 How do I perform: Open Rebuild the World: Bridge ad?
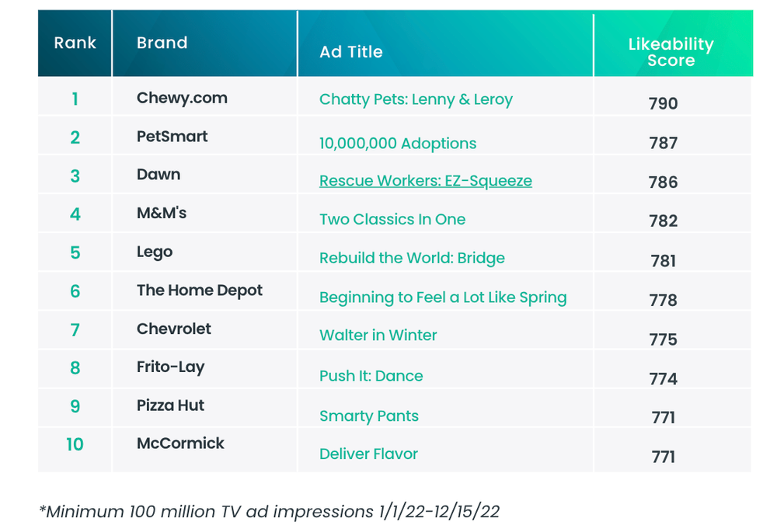[x=412, y=258]
